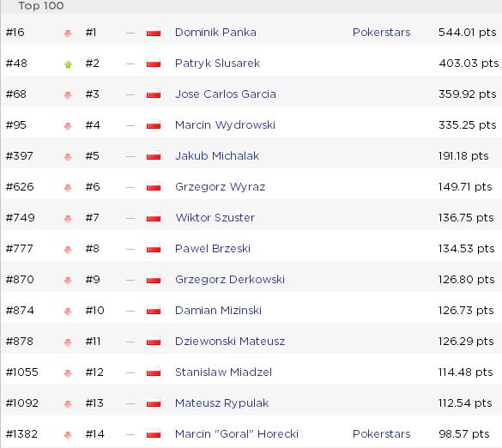Open Wiktor Szuster's player profile

coord(215,218)
